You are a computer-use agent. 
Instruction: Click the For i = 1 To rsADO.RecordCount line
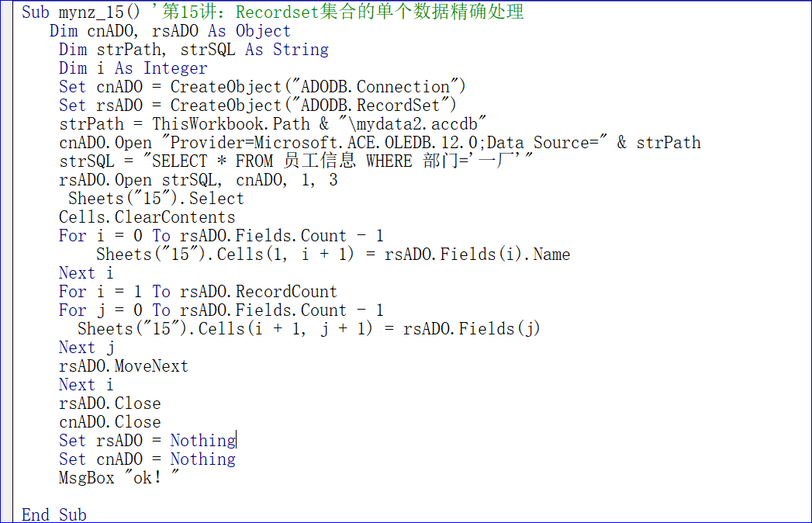[198, 292]
